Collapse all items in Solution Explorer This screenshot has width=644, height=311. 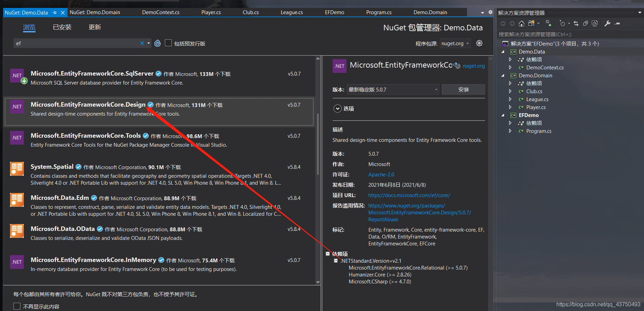click(x=585, y=23)
